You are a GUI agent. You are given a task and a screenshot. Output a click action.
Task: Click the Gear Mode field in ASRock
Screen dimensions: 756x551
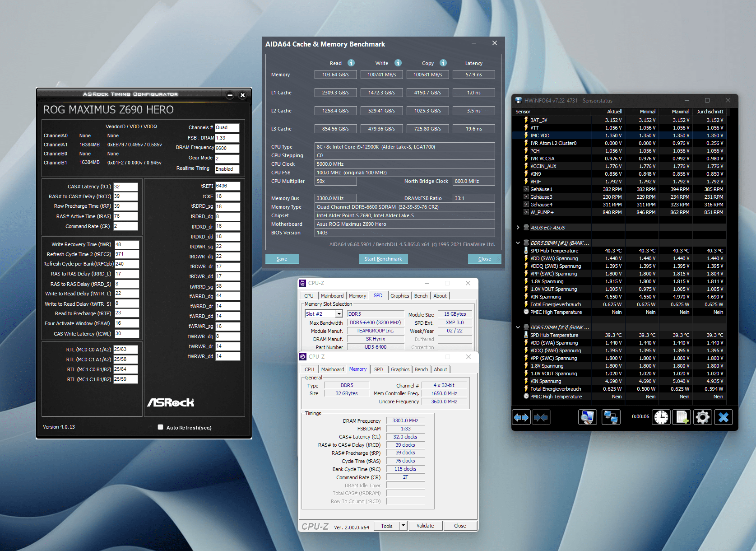click(x=227, y=159)
